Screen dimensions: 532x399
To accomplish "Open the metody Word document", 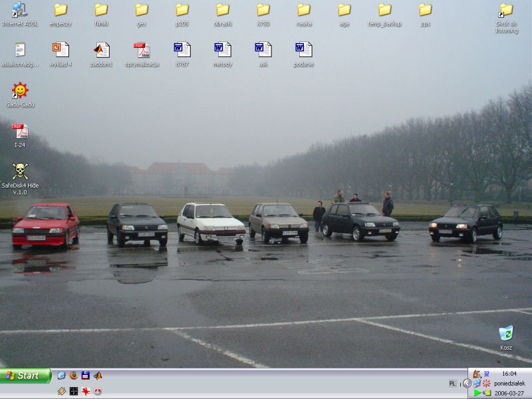I will [x=222, y=50].
